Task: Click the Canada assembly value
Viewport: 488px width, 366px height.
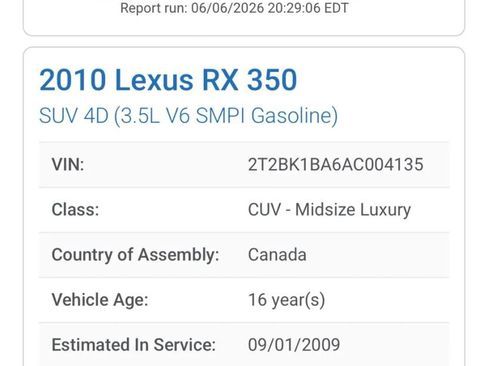Action: 277,255
